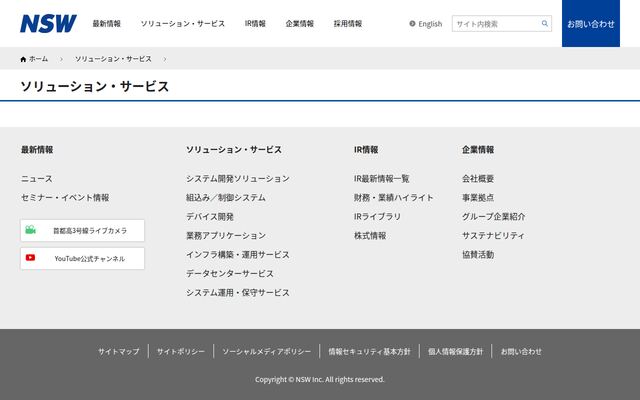
Task: Open システム運用・保守サービス link
Action: click(238, 293)
